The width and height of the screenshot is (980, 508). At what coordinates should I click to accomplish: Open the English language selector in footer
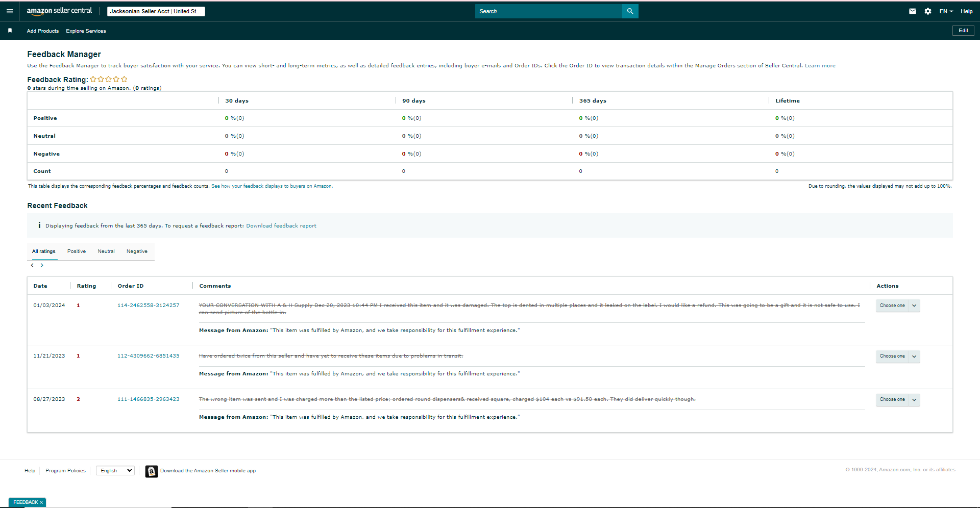point(115,471)
